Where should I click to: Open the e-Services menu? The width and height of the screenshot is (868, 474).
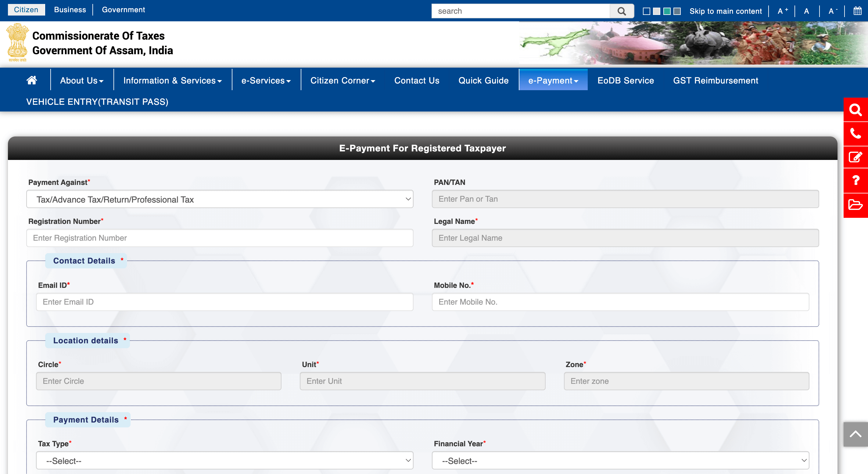tap(266, 80)
